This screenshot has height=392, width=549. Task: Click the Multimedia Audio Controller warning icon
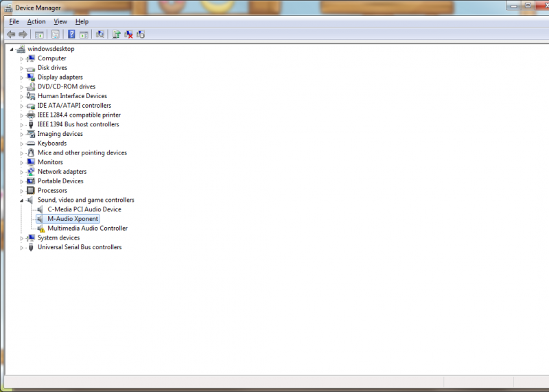pos(41,229)
